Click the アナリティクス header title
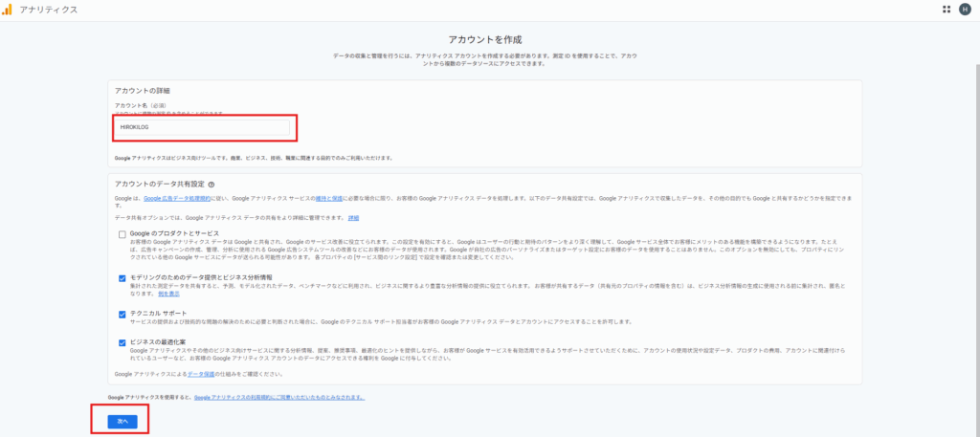Screen dimensions: 980x437 pyautogui.click(x=49, y=10)
